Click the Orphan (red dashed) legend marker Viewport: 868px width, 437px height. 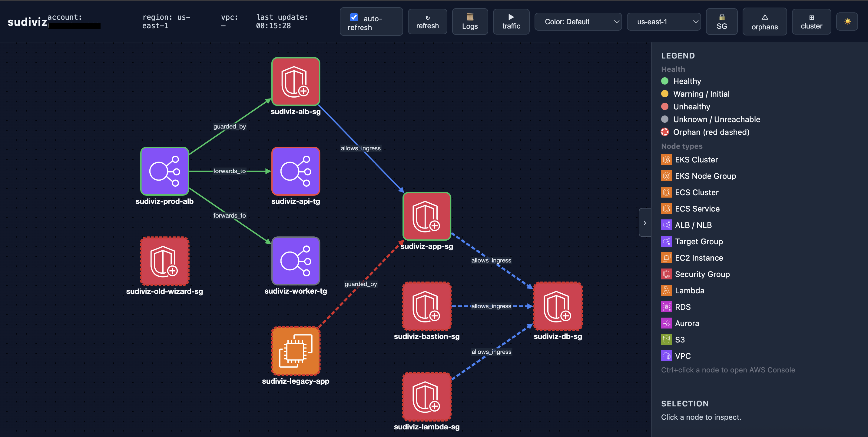tap(664, 132)
